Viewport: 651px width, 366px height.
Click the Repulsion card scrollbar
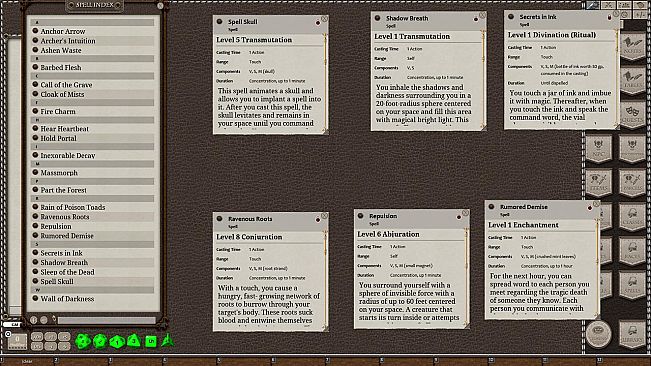tap(466, 278)
